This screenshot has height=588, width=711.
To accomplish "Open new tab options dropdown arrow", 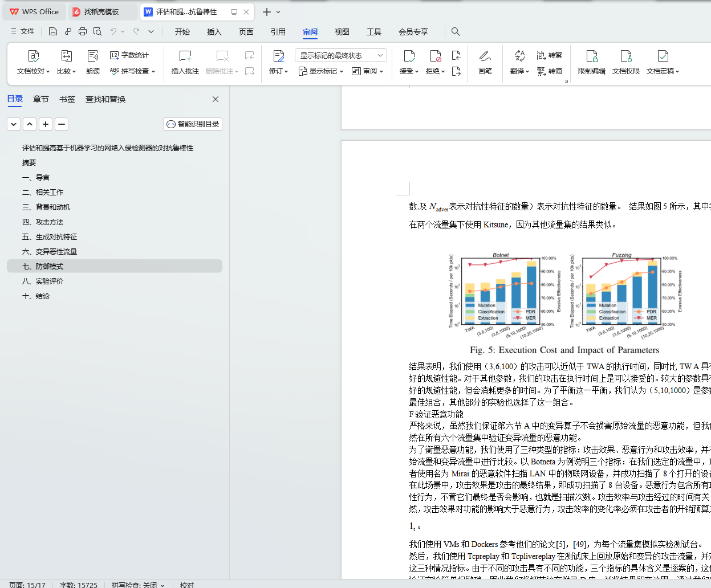I will click(278, 12).
